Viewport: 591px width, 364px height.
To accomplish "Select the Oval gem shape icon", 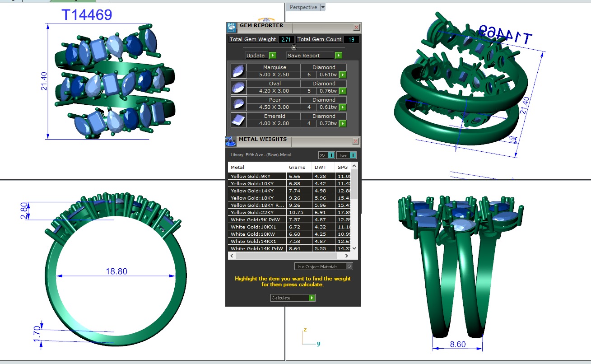I will (x=237, y=87).
